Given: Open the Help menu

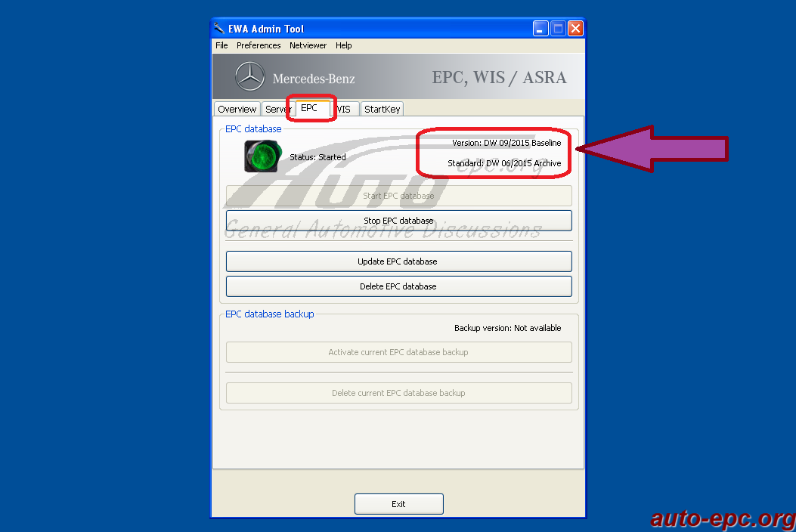Looking at the screenshot, I should pyautogui.click(x=343, y=45).
